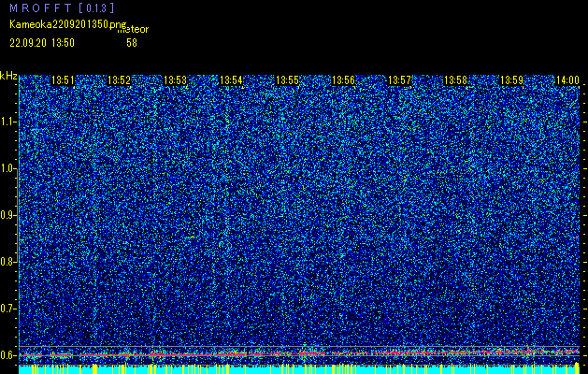588x374 pixels.
Task: Click the 13:56 time marker
Action: (343, 79)
